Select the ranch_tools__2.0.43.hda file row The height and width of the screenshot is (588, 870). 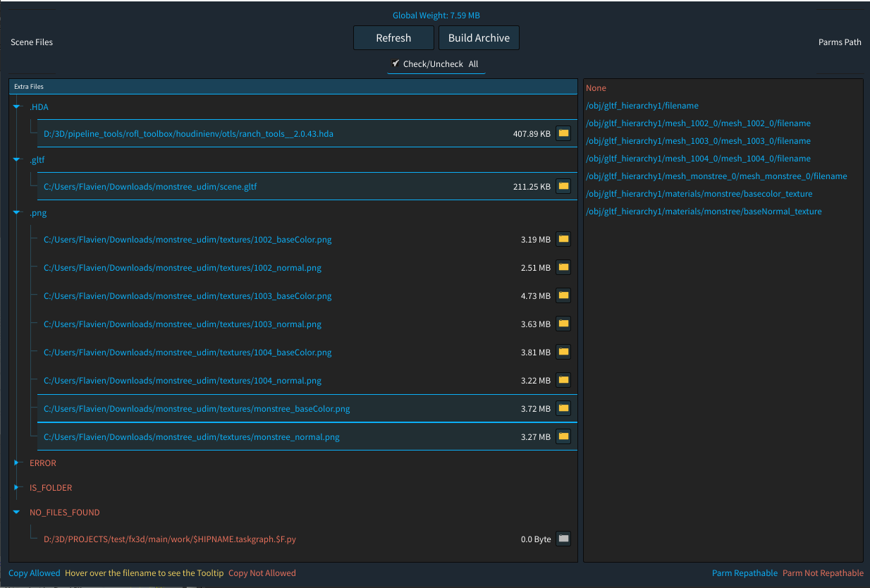coord(307,133)
